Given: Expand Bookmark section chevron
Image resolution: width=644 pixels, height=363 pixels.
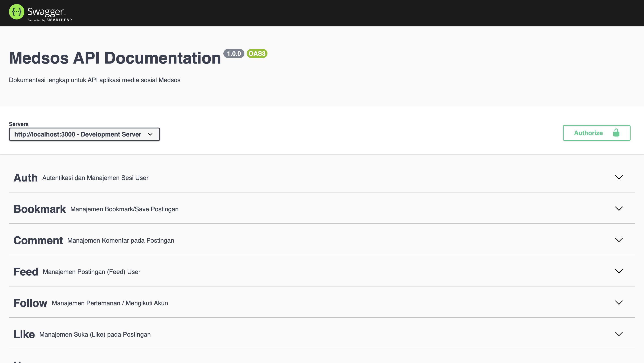Looking at the screenshot, I should (619, 209).
